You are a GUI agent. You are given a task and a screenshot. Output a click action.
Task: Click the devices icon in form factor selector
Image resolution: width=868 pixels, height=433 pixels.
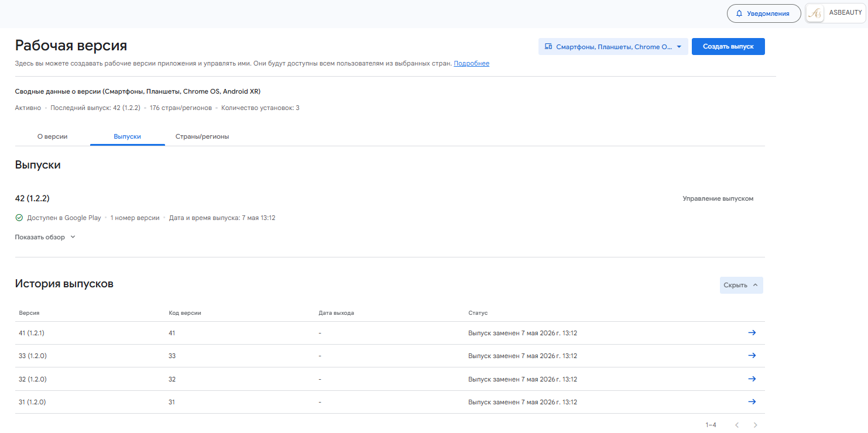pos(548,47)
